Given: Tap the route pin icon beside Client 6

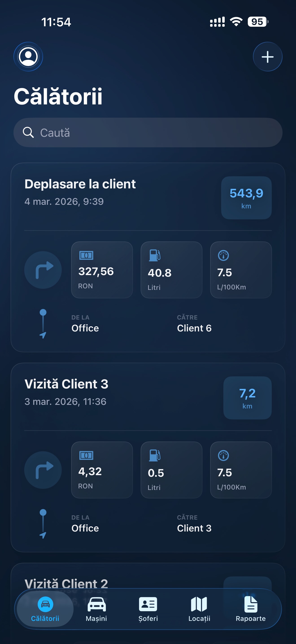Looking at the screenshot, I should point(43,324).
